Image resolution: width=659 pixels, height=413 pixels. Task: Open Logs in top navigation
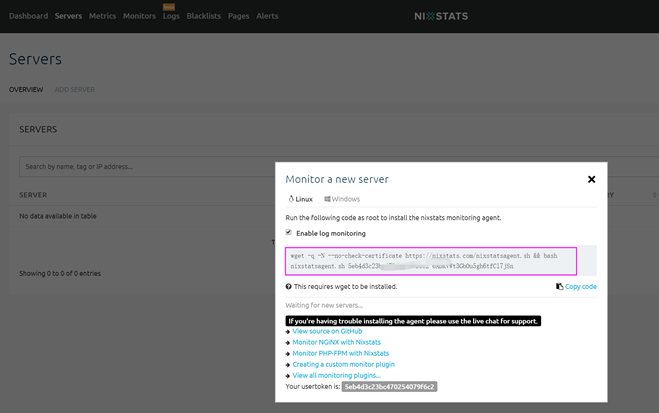point(171,16)
